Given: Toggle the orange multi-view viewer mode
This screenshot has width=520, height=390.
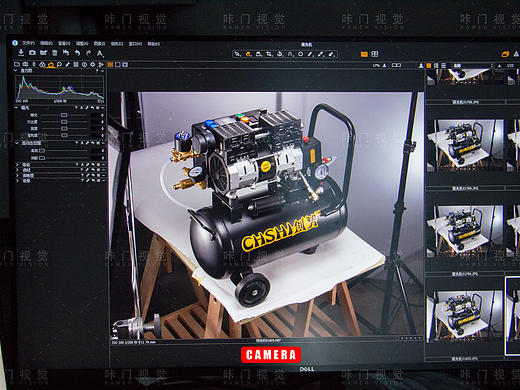Looking at the screenshot, I should click(x=110, y=65).
